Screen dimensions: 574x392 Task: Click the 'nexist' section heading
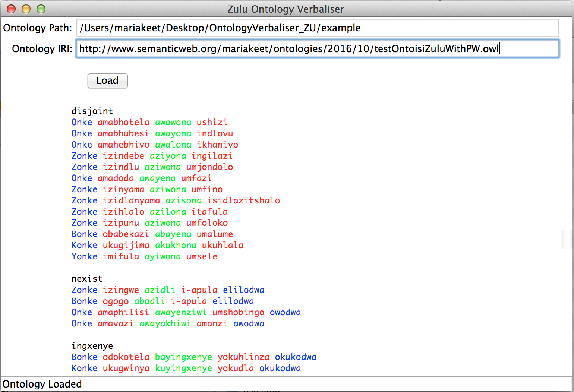click(x=87, y=279)
